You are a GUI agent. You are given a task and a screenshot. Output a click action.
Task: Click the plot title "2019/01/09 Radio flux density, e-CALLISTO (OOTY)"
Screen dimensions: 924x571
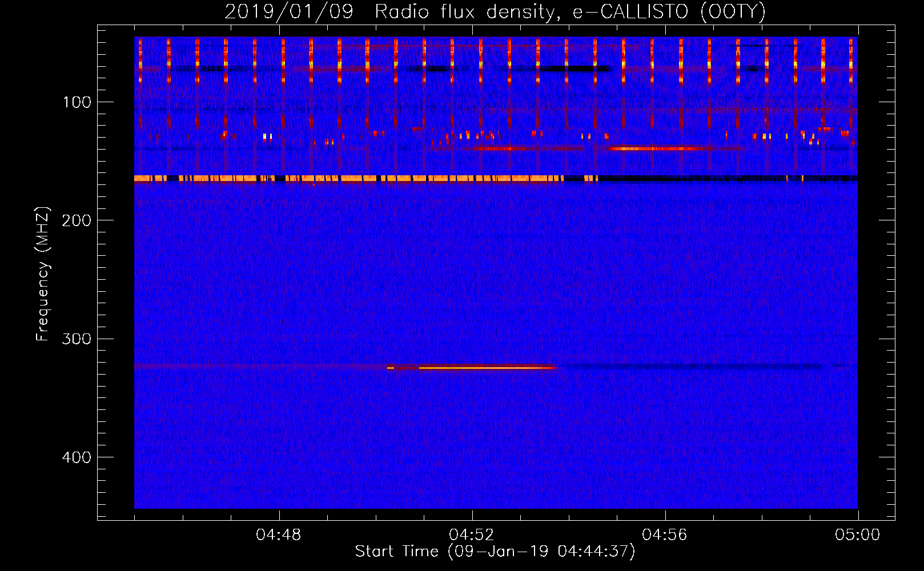coord(495,12)
